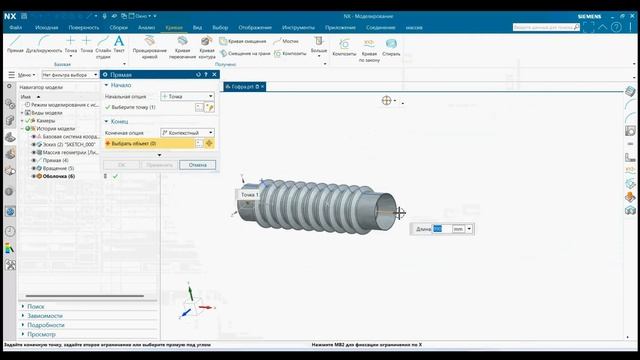Open the Проецирование кривой tool
640x360 pixels.
(149, 47)
